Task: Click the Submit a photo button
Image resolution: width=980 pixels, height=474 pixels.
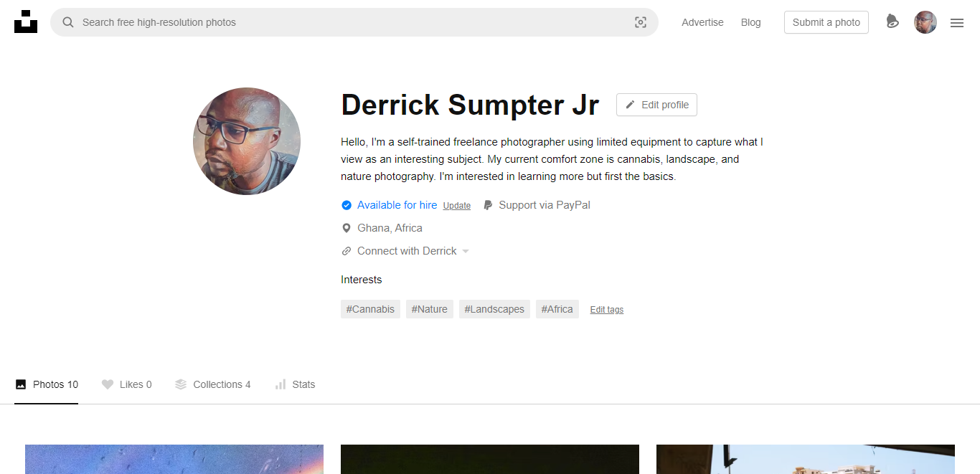Action: (826, 22)
